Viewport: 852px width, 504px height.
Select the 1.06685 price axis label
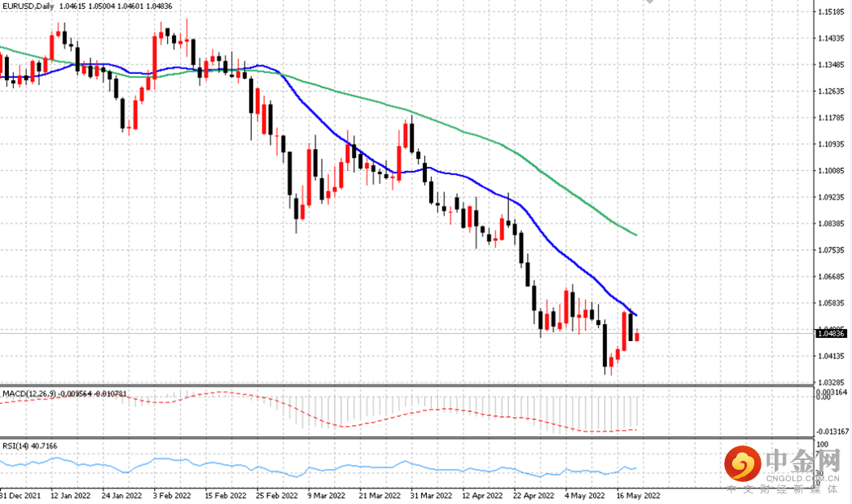point(832,277)
